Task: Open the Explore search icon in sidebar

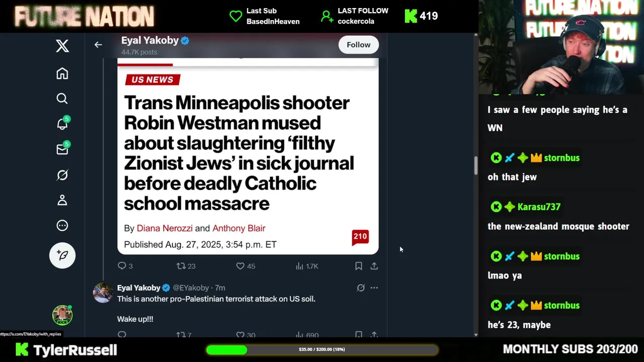Action: pos(62,99)
